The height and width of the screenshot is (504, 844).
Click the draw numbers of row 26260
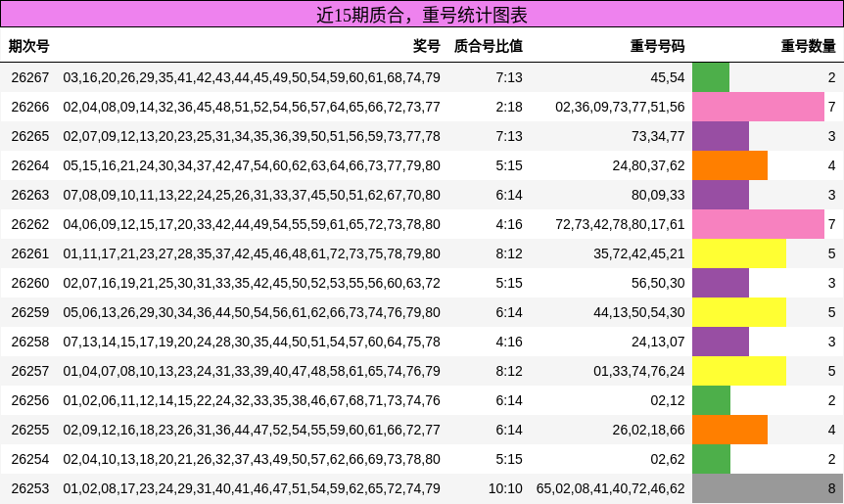[252, 283]
